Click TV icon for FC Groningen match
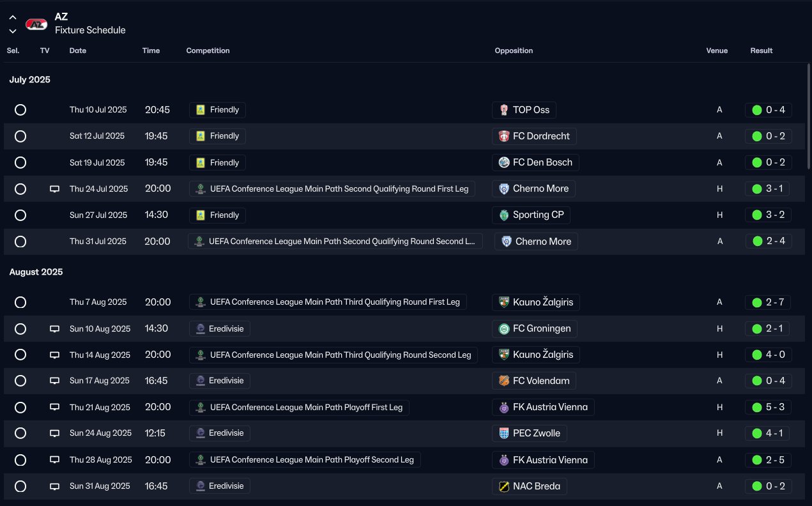This screenshot has width=812, height=506. coord(55,329)
